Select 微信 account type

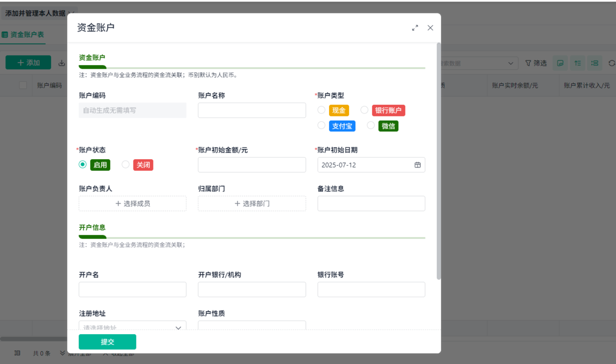coord(371,125)
